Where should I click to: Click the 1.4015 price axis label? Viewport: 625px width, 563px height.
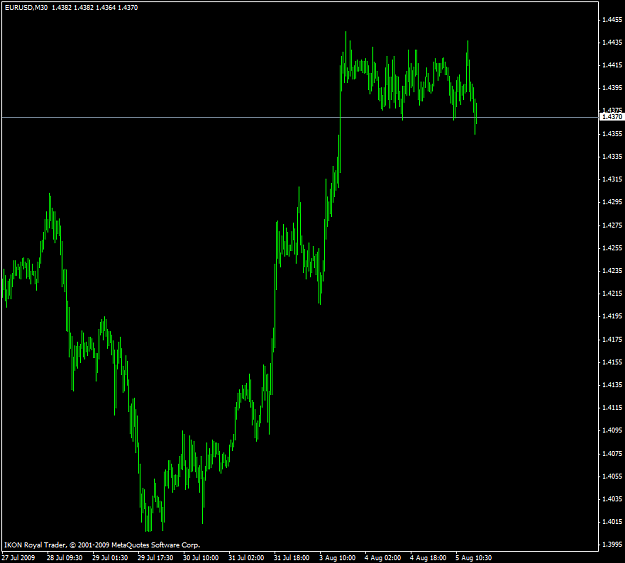coord(612,521)
